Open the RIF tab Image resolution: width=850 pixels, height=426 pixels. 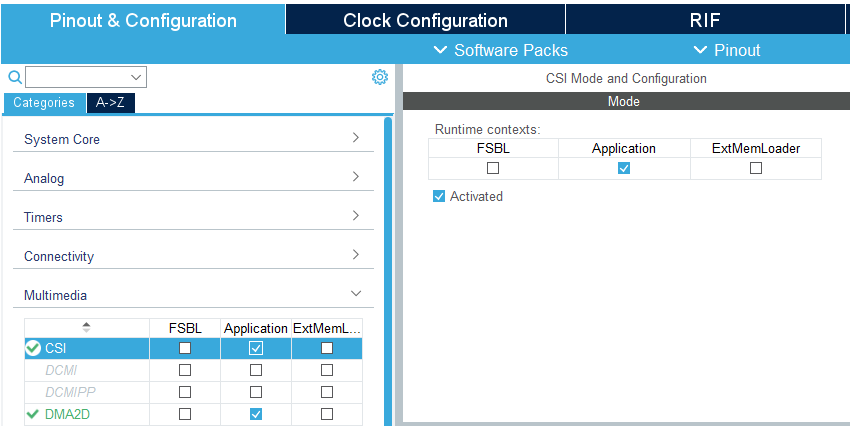(705, 21)
